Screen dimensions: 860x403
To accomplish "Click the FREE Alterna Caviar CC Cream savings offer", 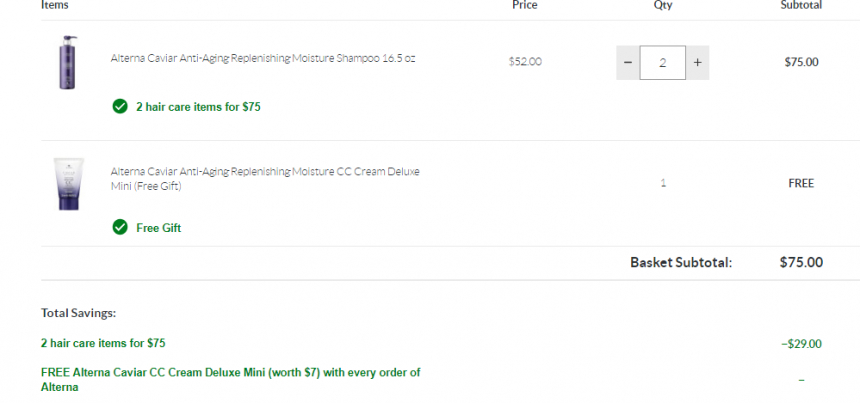I will click(231, 380).
